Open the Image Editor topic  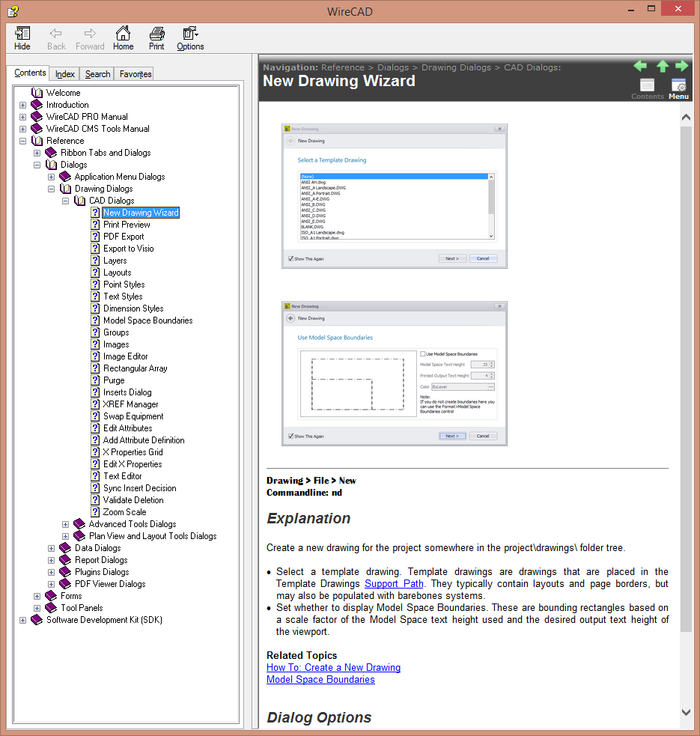click(125, 356)
